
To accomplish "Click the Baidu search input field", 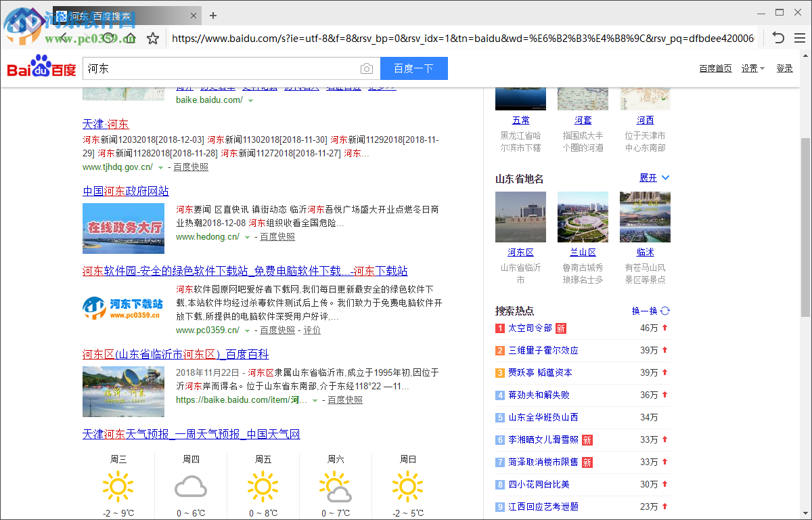I will (220, 68).
